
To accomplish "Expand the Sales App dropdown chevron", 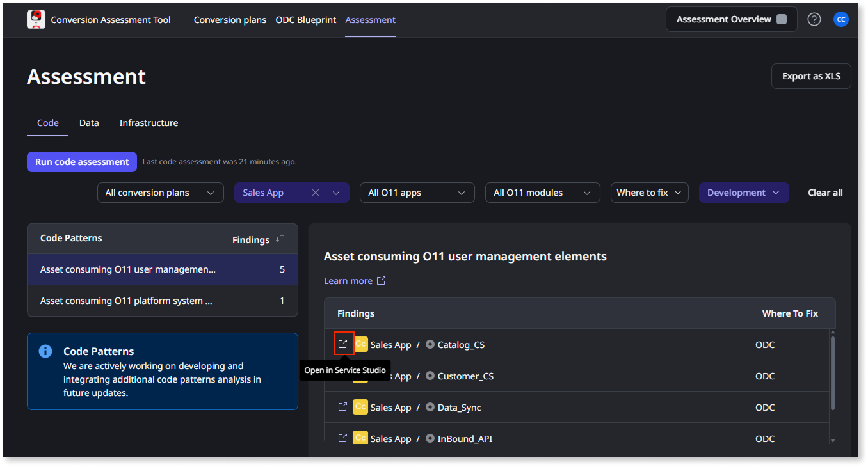I will pyautogui.click(x=336, y=193).
